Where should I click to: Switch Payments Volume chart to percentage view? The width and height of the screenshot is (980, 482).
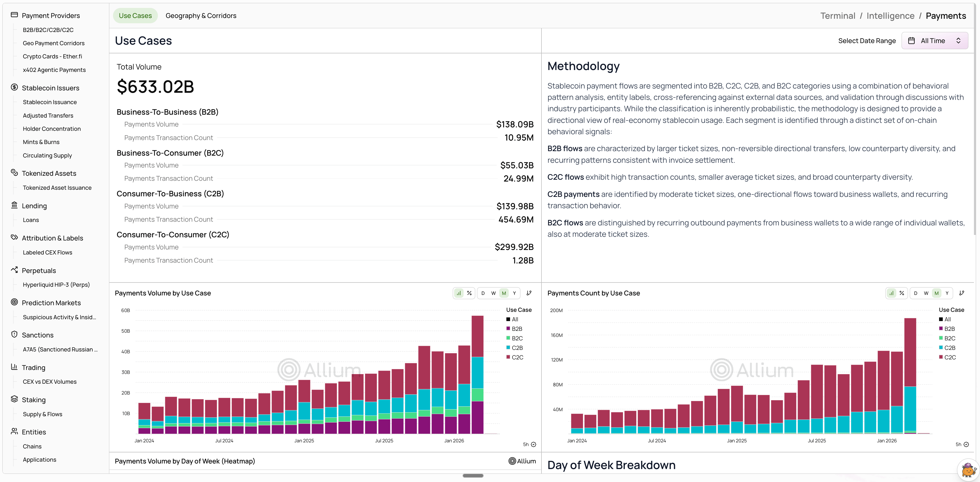(x=469, y=293)
